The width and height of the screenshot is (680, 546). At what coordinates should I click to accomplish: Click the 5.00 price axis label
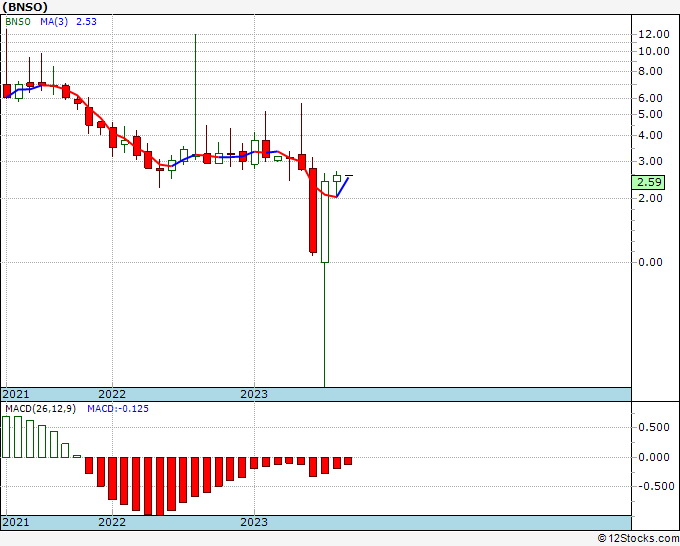click(650, 114)
